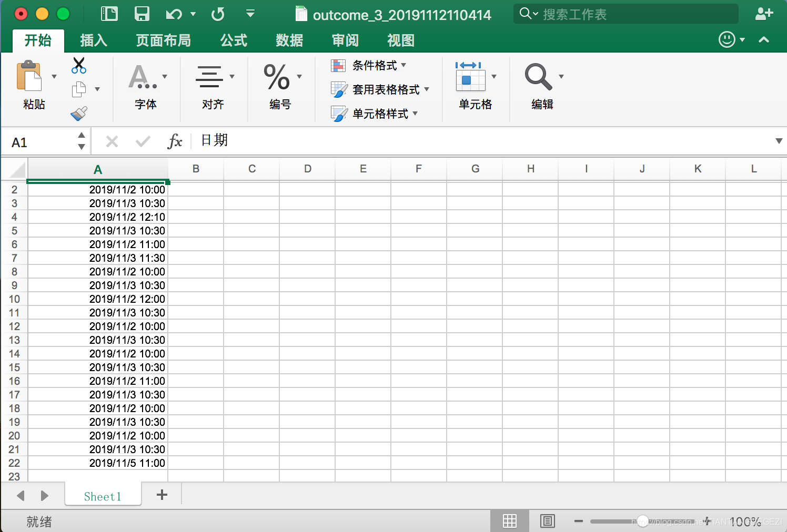Switch to Page Layout view icon
Viewport: 787px width, 532px height.
(x=548, y=521)
